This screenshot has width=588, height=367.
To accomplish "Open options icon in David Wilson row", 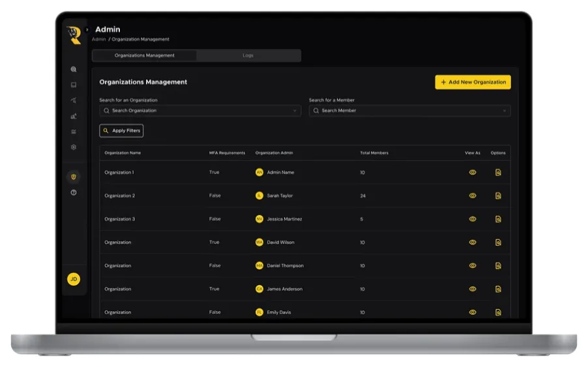I will [498, 242].
